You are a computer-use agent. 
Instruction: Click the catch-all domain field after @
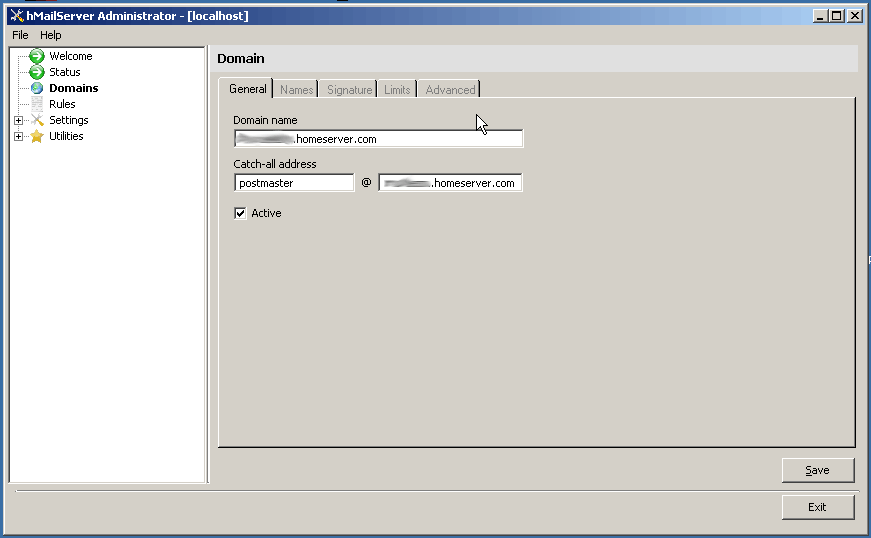click(450, 183)
